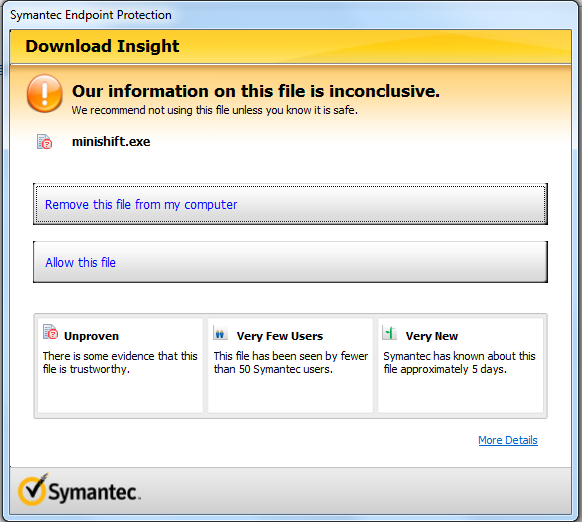
Task: Click the approximately 5 days description
Action: [459, 362]
